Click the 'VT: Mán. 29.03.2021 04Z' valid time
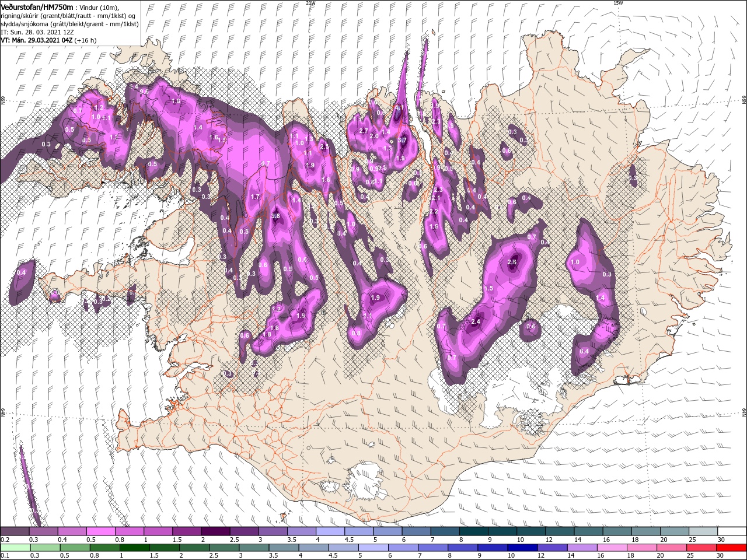This screenshot has height=560, width=747. point(36,40)
